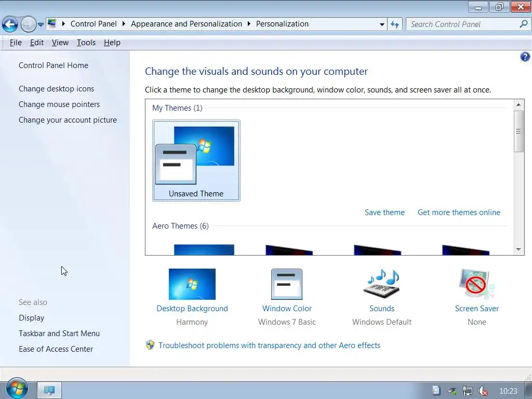Select first Aero theme thumbnail with blue wallpaper
The height and width of the screenshot is (399, 532).
pyautogui.click(x=204, y=250)
